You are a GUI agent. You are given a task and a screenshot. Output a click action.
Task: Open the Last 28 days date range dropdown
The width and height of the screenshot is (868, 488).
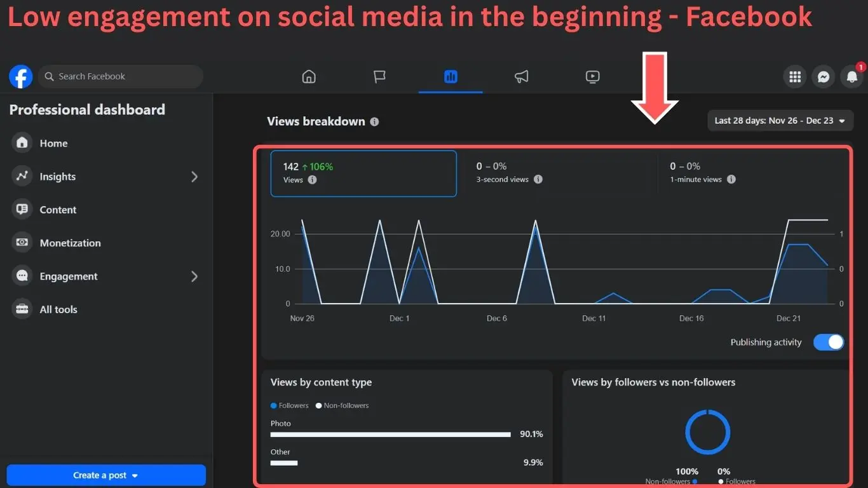tap(780, 120)
